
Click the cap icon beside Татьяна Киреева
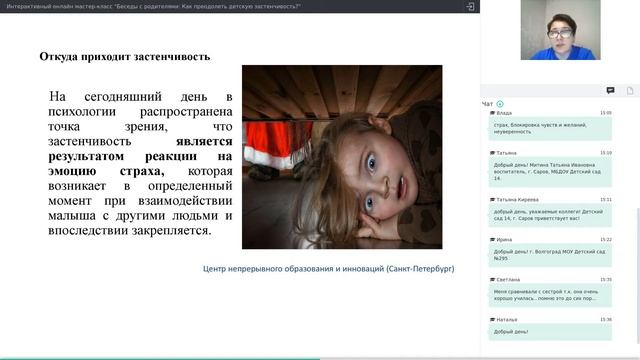coord(492,200)
